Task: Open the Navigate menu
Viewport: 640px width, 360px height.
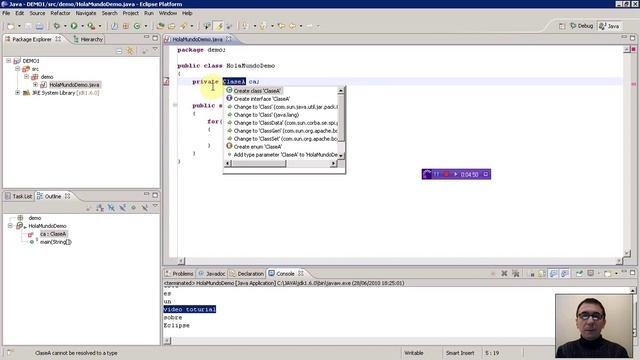Action: tap(86, 13)
